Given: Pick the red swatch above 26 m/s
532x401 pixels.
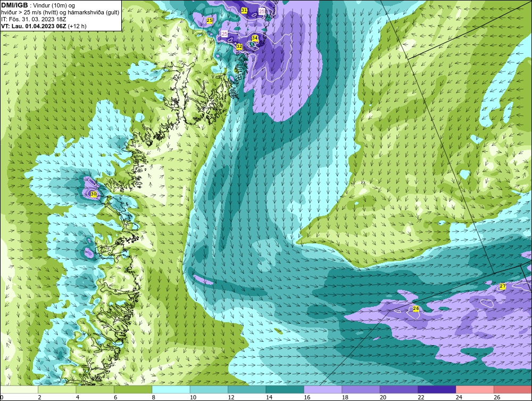Looking at the screenshot, I should coord(513,389).
